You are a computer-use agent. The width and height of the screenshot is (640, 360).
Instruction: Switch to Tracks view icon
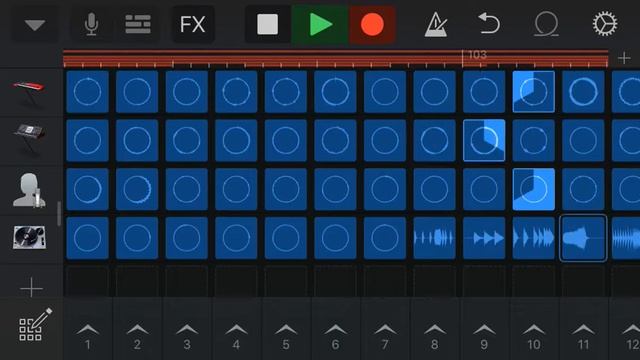pyautogui.click(x=138, y=24)
